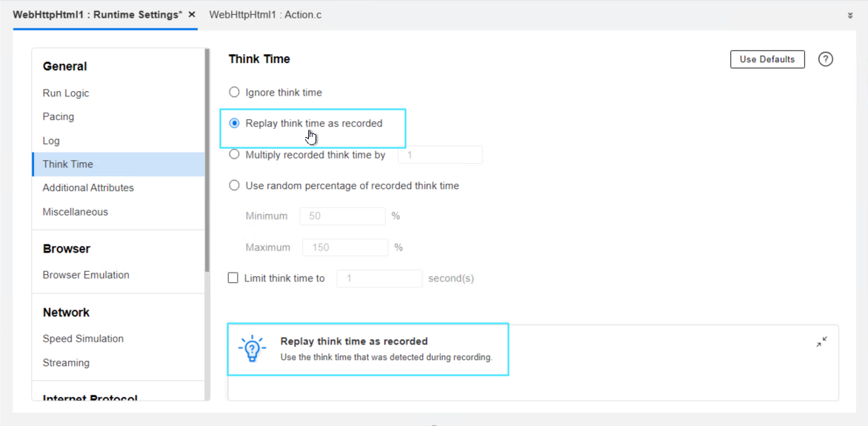Expand the tab overflow chevron
Image resolution: width=868 pixels, height=426 pixels.
pos(850,16)
